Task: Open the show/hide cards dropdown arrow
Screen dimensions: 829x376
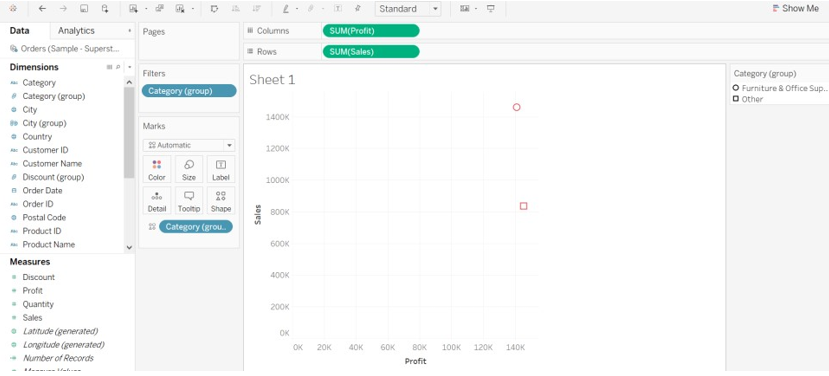Action: 476,9
